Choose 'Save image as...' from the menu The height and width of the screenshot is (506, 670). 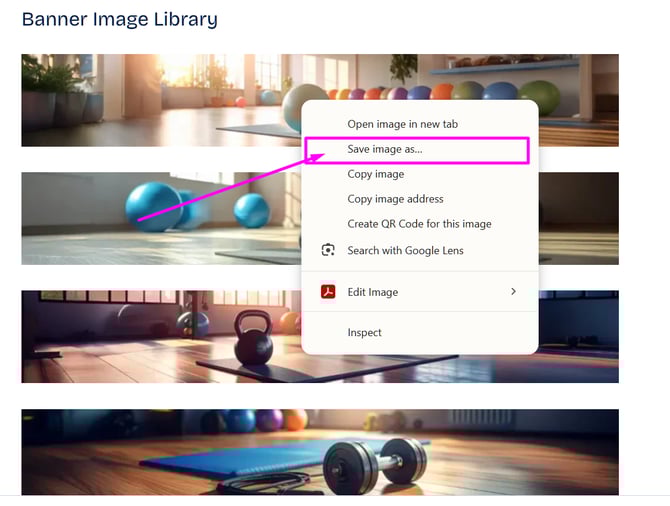tap(385, 149)
